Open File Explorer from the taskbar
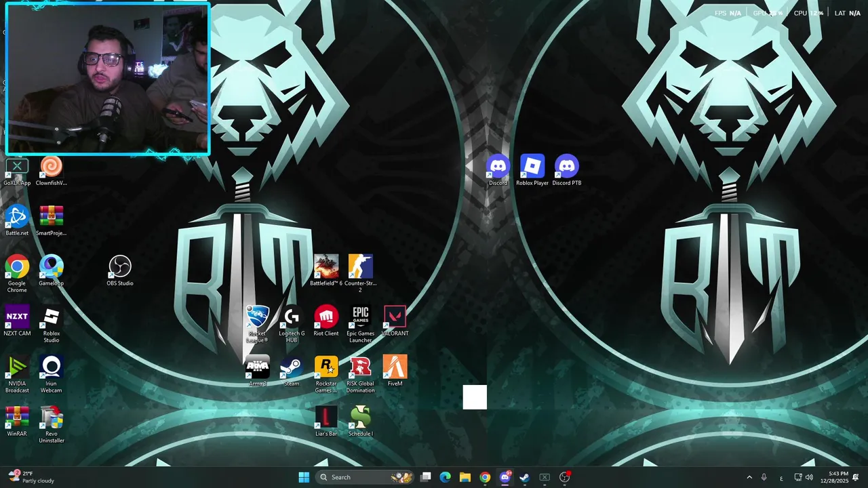 (x=465, y=477)
